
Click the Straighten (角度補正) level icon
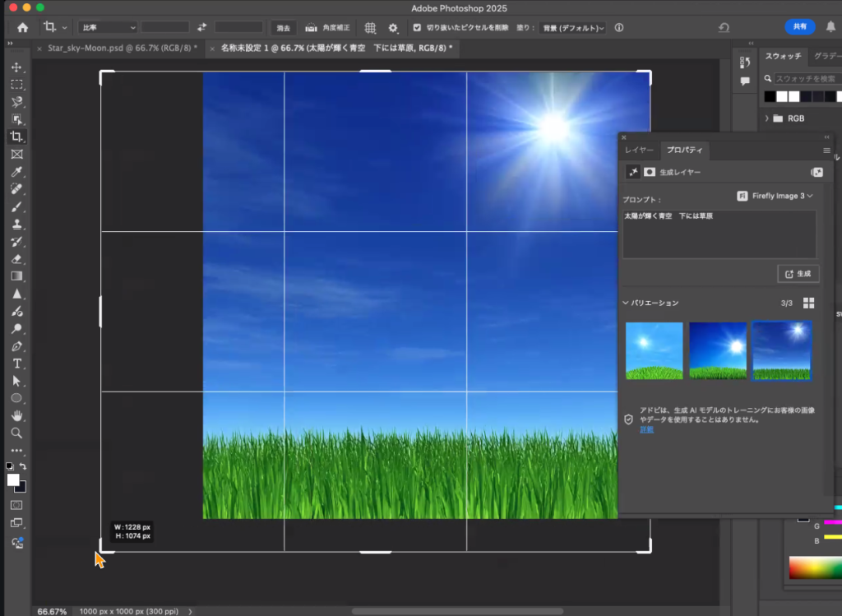312,27
